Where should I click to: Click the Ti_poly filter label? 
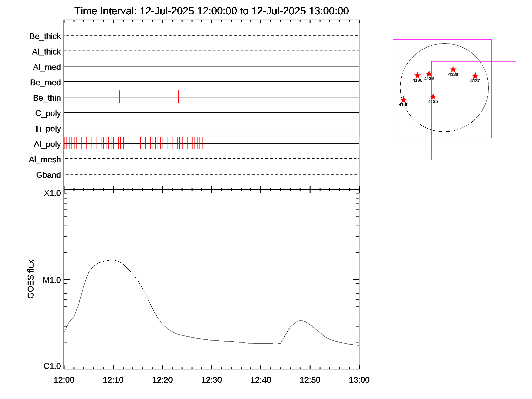[48, 129]
